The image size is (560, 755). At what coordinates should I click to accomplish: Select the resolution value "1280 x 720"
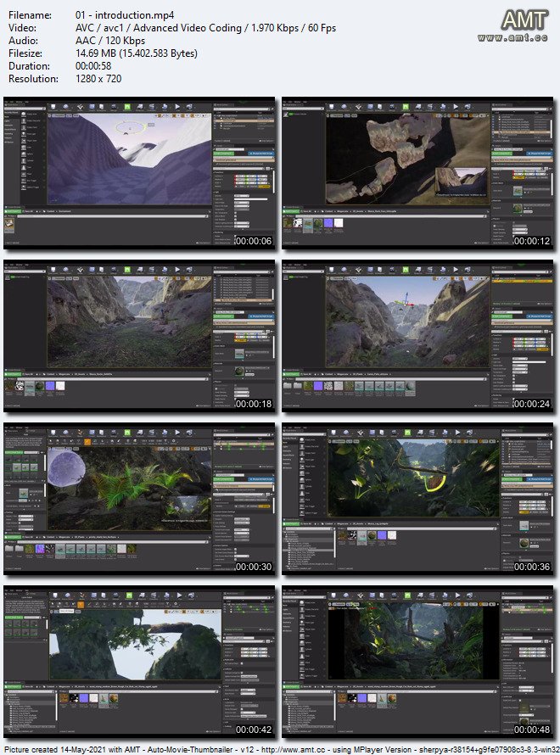98,79
